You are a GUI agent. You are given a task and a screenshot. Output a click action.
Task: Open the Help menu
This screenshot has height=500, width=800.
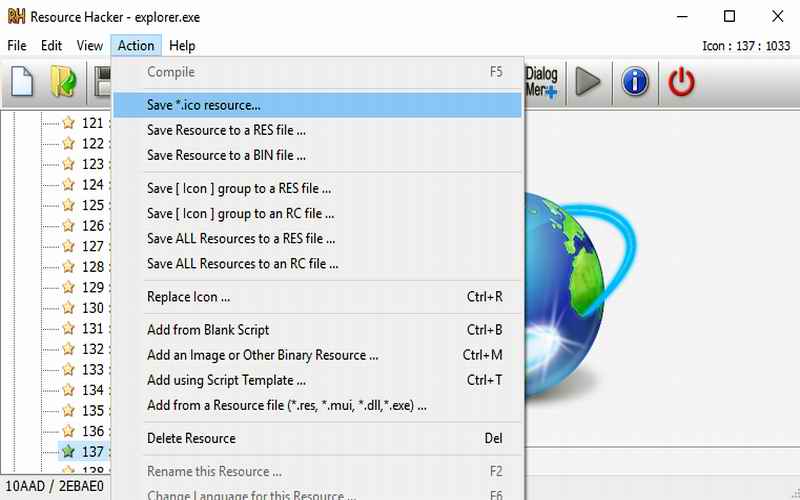click(x=182, y=46)
